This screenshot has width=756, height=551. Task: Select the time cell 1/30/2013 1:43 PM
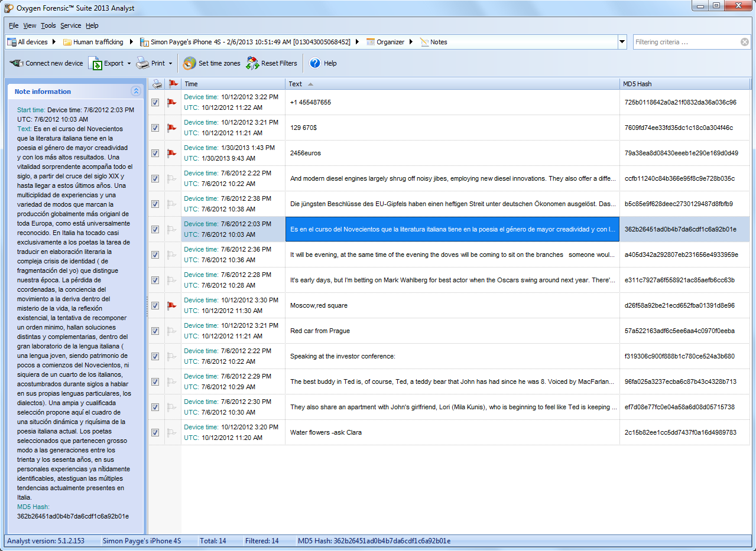point(233,153)
